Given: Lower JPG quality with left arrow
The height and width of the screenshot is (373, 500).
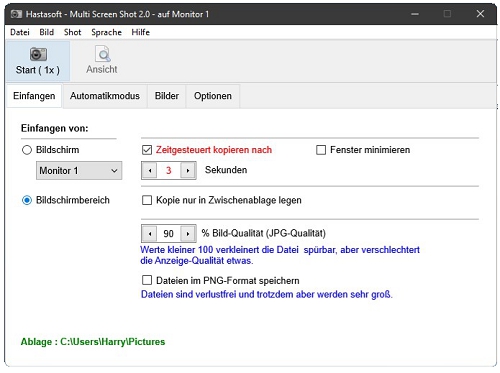Looking at the screenshot, I should click(x=150, y=234).
